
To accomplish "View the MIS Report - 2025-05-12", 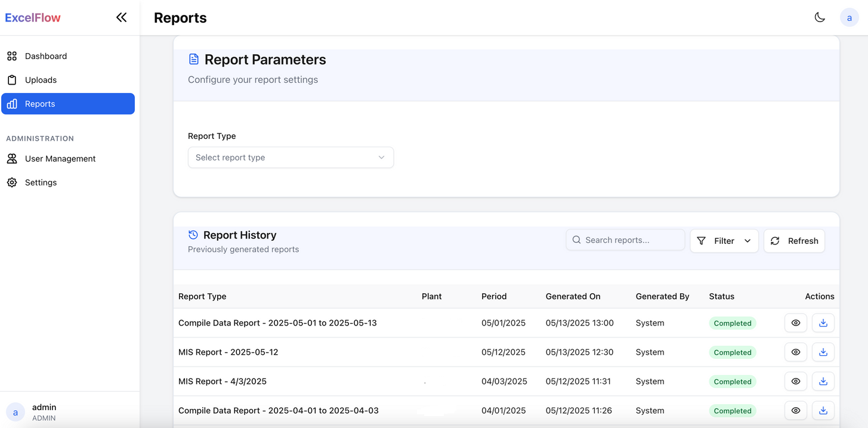I will [796, 352].
